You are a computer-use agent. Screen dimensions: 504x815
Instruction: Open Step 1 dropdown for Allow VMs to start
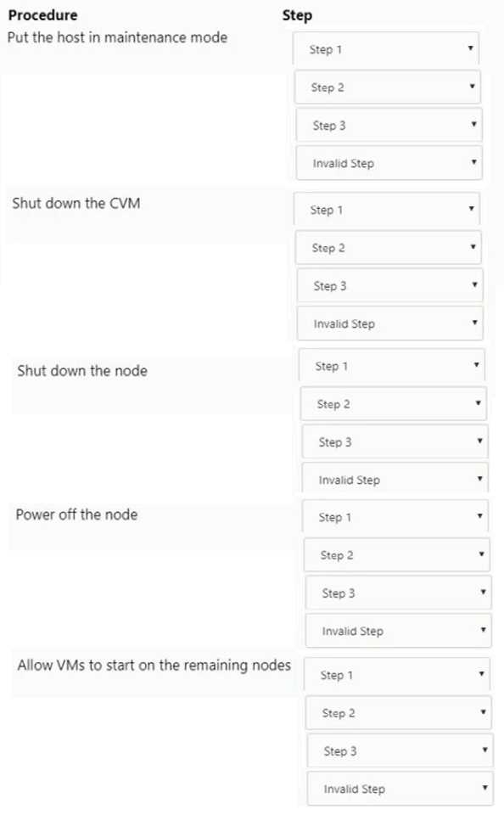click(x=396, y=675)
